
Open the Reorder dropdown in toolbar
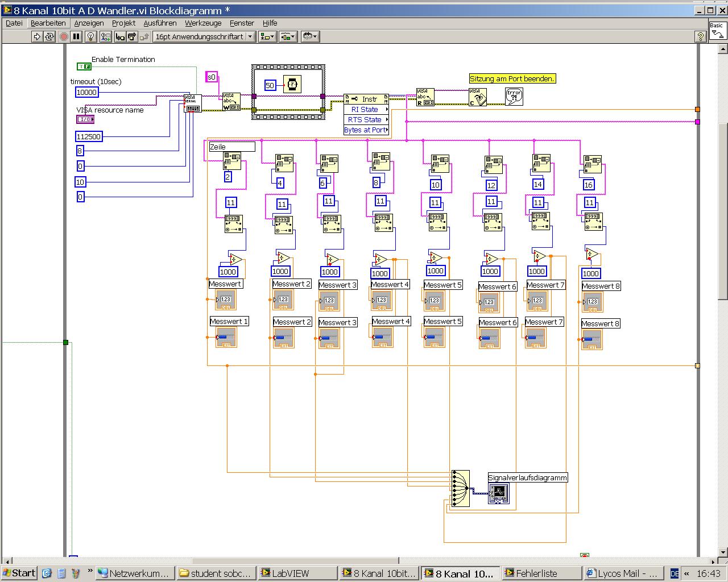tap(310, 36)
